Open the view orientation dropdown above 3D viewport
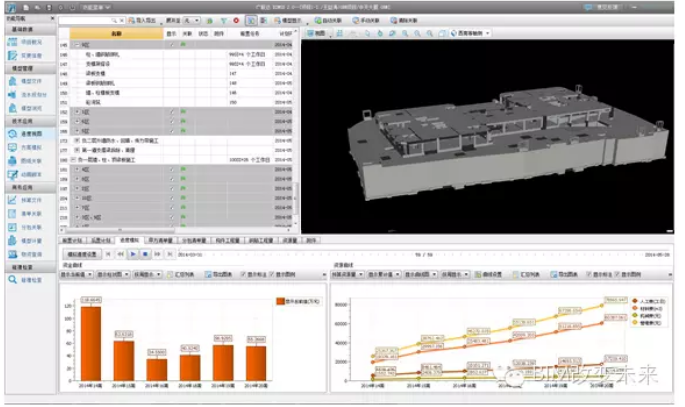685x407 pixels. 470,33
